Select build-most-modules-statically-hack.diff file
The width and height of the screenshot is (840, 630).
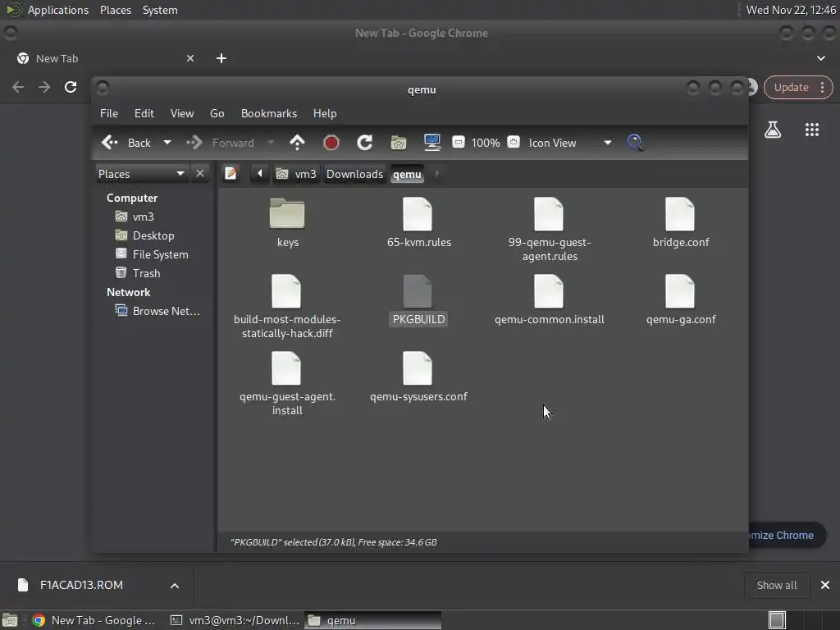[287, 307]
